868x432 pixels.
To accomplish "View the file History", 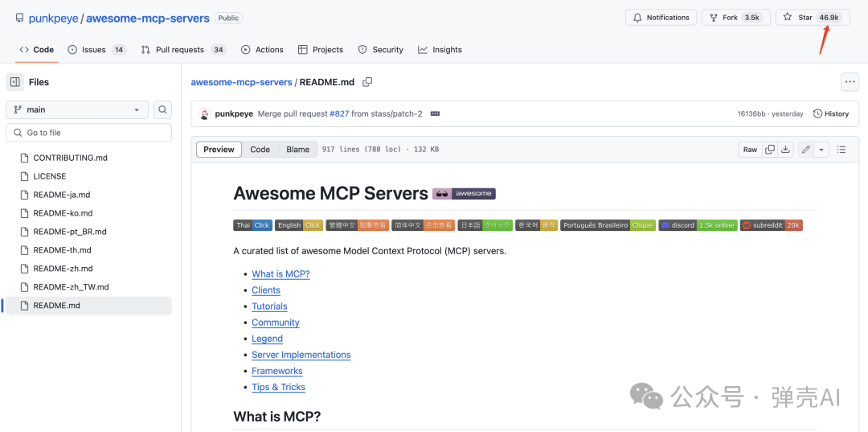I will point(830,114).
